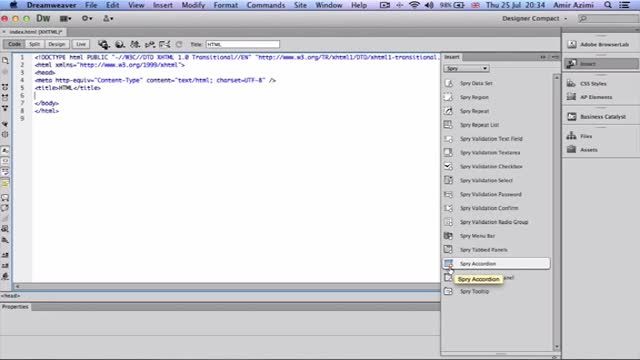Open the Insert panel options menu

[555, 57]
